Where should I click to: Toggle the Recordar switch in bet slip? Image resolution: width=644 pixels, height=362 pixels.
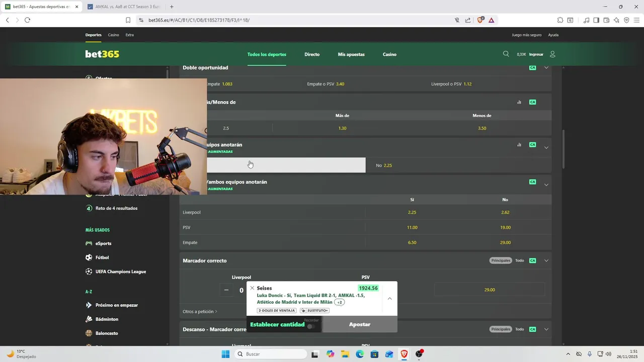311,326
